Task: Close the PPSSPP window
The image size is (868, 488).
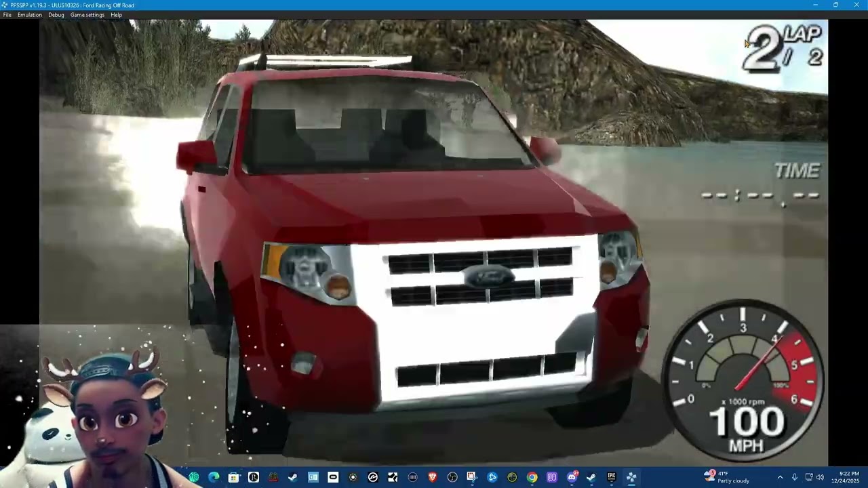Action: pyautogui.click(x=856, y=5)
